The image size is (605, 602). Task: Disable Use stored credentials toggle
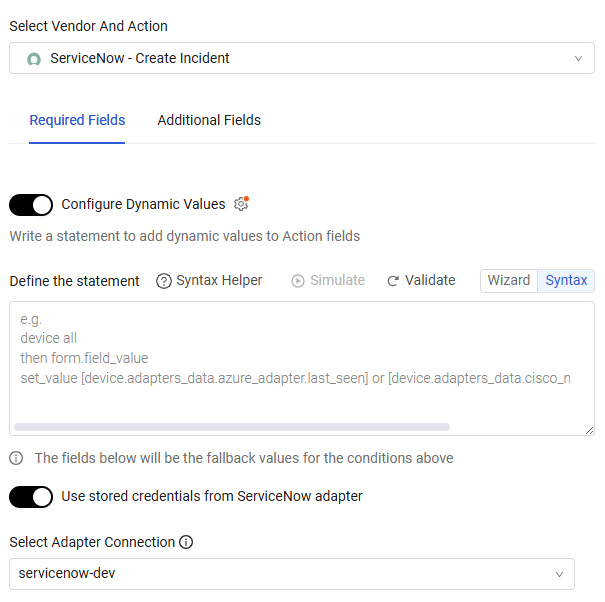coord(31,496)
